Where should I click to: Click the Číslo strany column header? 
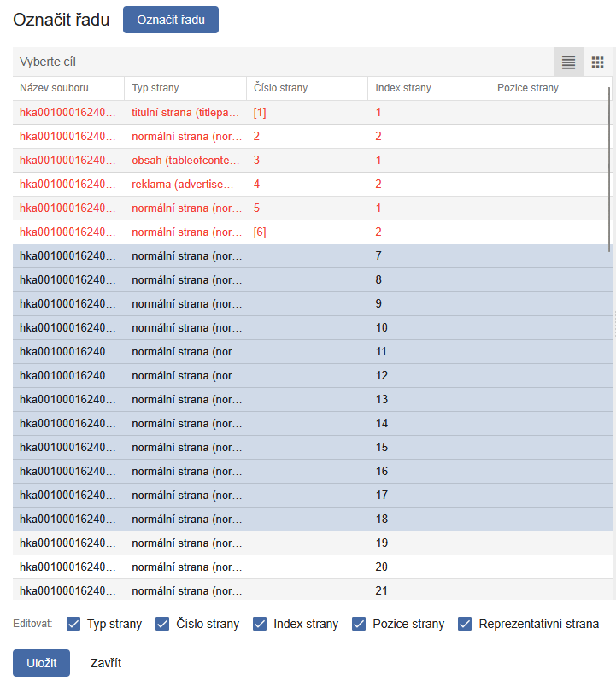(281, 88)
